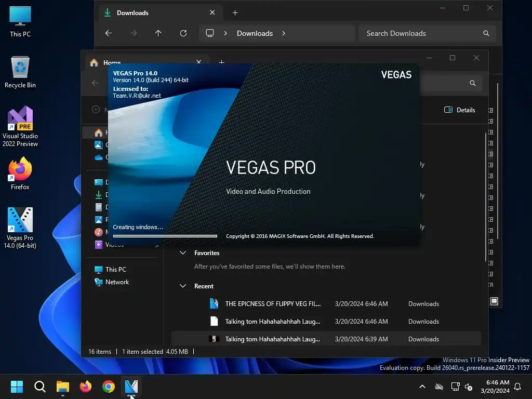The image size is (532, 399).
Task: Open taskbar Search icon
Action: pyautogui.click(x=39, y=387)
